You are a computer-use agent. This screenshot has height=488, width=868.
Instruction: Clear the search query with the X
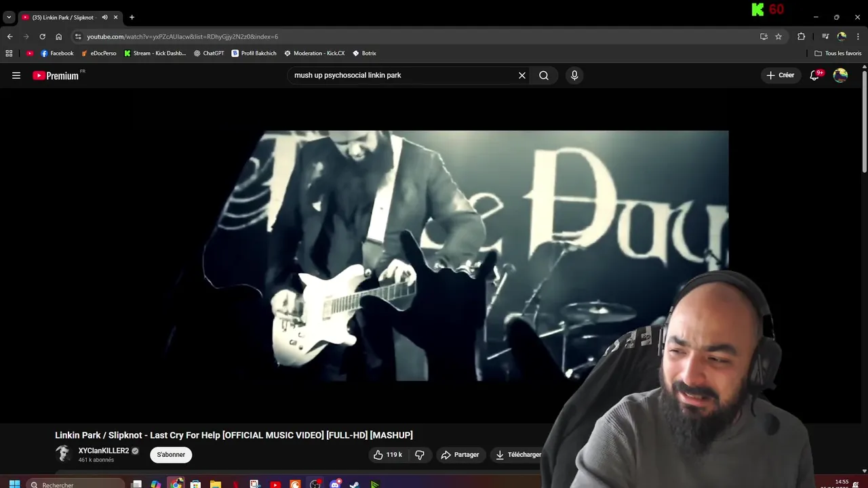click(522, 75)
